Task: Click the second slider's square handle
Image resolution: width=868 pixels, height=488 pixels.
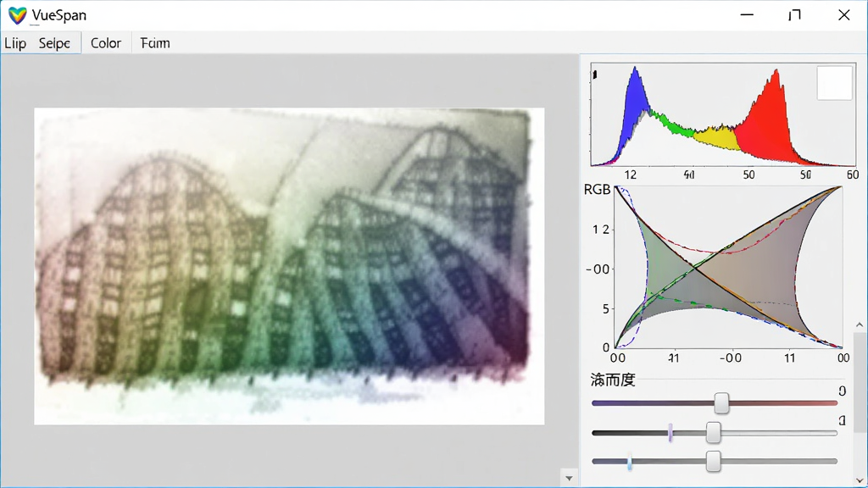Action: click(x=714, y=433)
